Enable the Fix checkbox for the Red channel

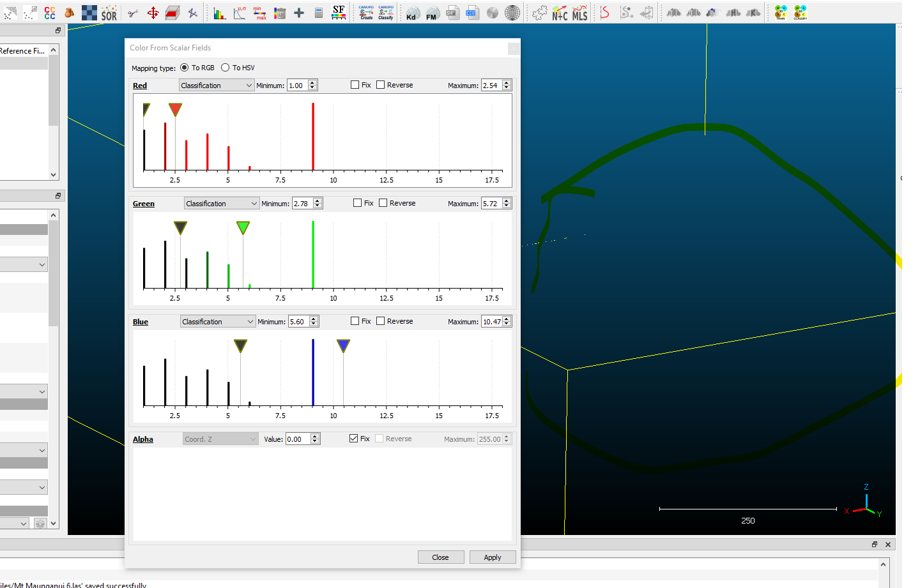click(x=355, y=84)
